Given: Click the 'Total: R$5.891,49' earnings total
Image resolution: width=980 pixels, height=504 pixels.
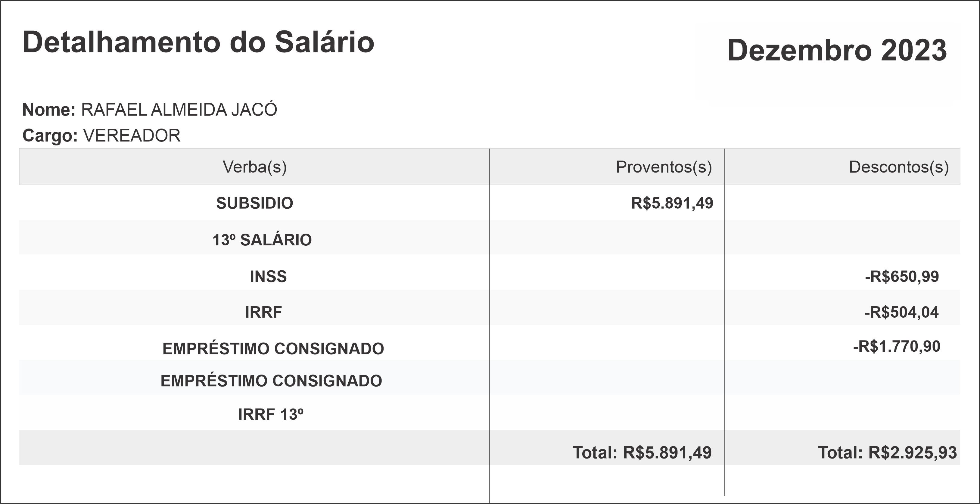Looking at the screenshot, I should pos(642,452).
